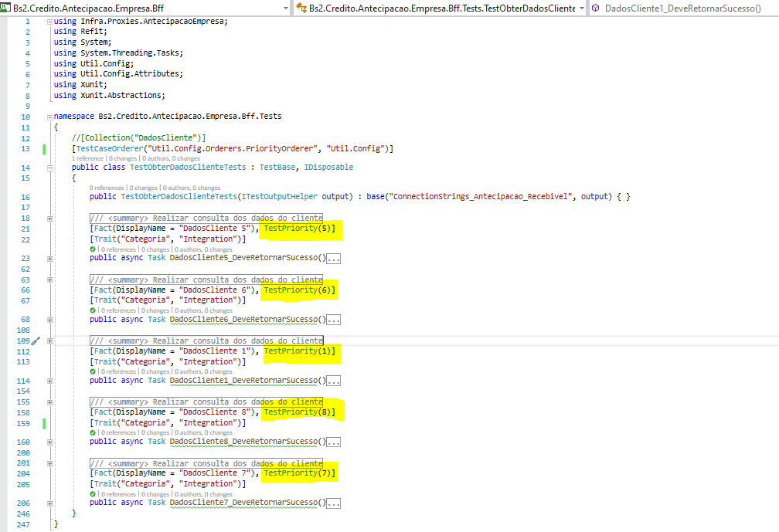Open '0 references' CodeLens above the constructor

(107, 188)
